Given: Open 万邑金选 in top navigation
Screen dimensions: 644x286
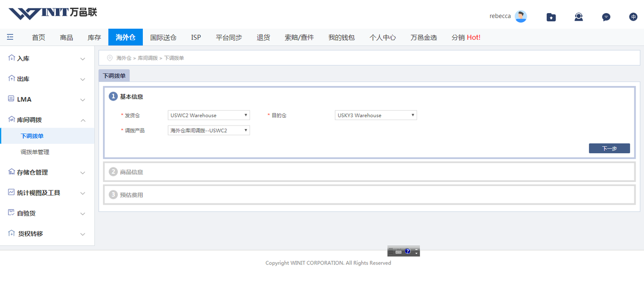Looking at the screenshot, I should pyautogui.click(x=424, y=37).
